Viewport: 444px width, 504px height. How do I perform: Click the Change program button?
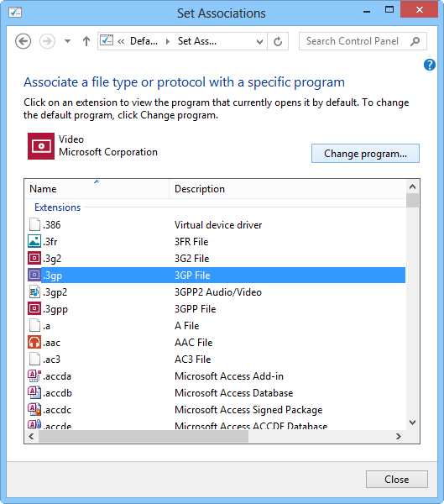pos(365,154)
